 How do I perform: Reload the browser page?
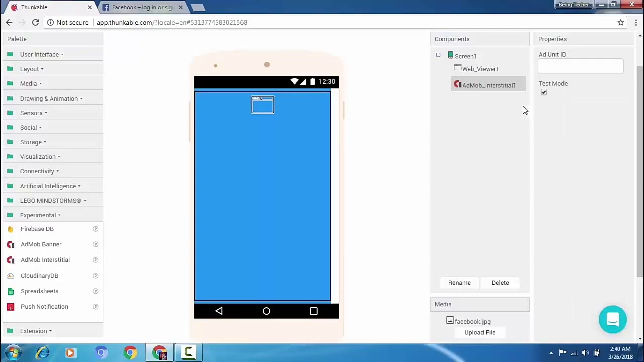(x=35, y=22)
